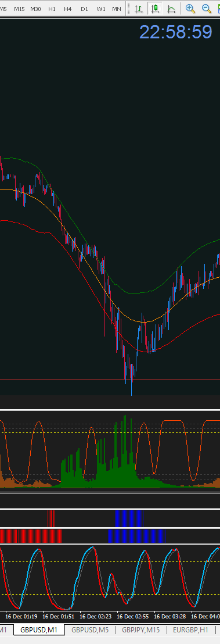
Task: Click the 22:58:59 clock label
Action: click(176, 32)
